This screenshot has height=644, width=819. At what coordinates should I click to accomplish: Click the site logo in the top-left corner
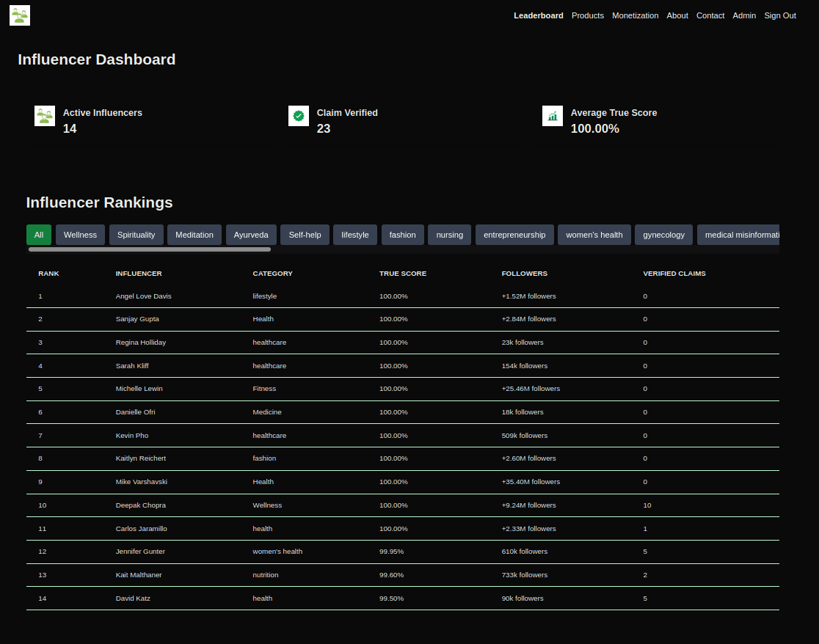click(19, 15)
